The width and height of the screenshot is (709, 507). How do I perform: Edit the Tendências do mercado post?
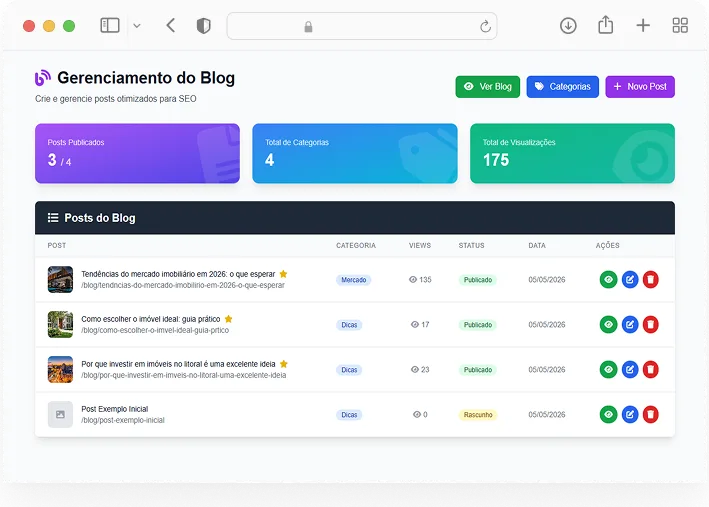(x=629, y=280)
